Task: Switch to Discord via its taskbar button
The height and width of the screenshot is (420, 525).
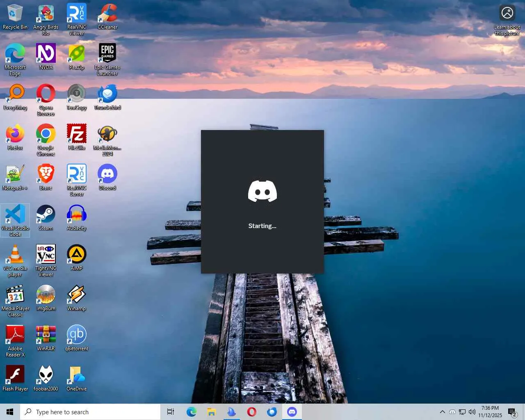Action: tap(292, 412)
